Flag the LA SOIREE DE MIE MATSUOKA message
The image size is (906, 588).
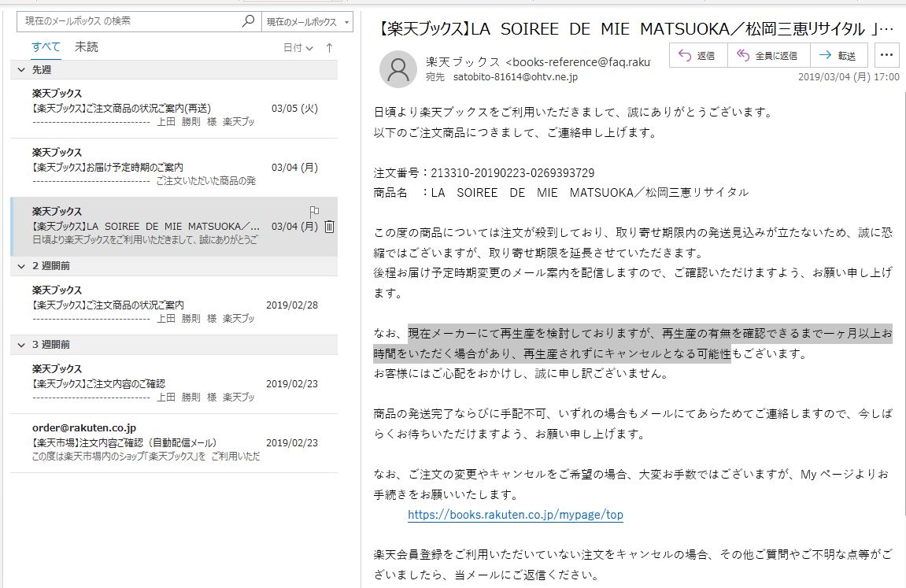[x=314, y=211]
